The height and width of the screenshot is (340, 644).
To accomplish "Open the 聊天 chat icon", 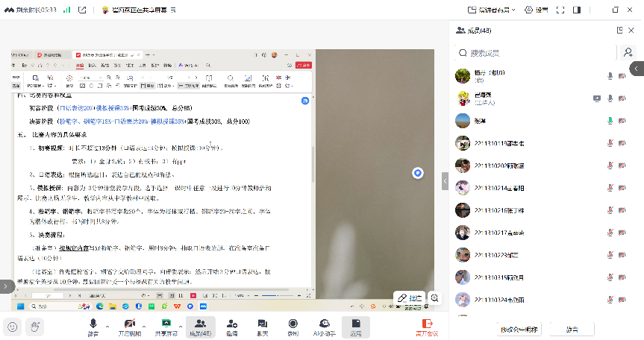I will click(263, 324).
